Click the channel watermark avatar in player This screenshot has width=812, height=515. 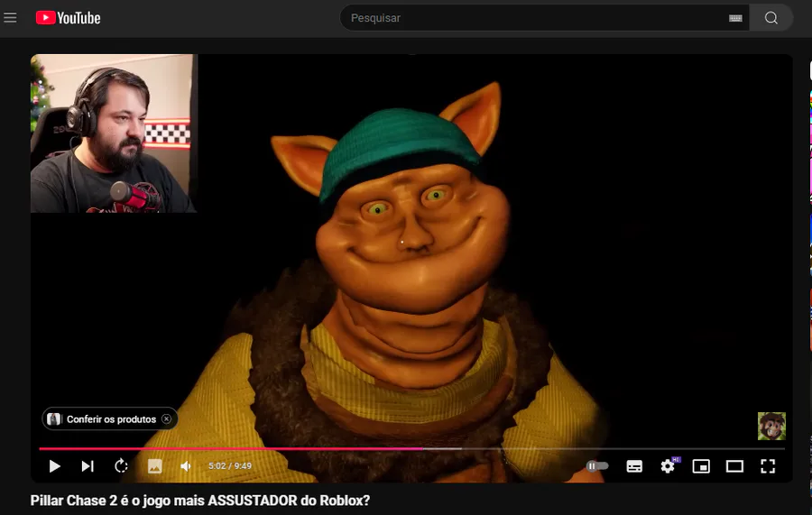[x=771, y=426]
